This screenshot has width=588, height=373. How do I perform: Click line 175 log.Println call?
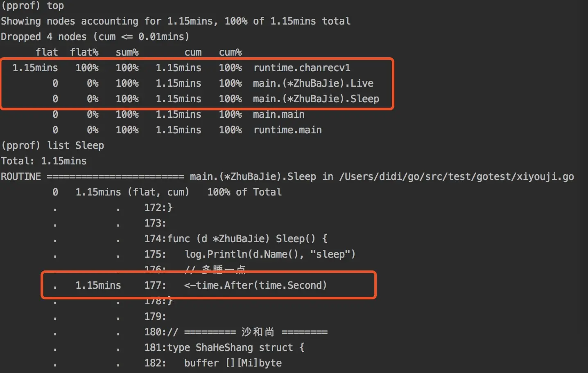pos(270,254)
